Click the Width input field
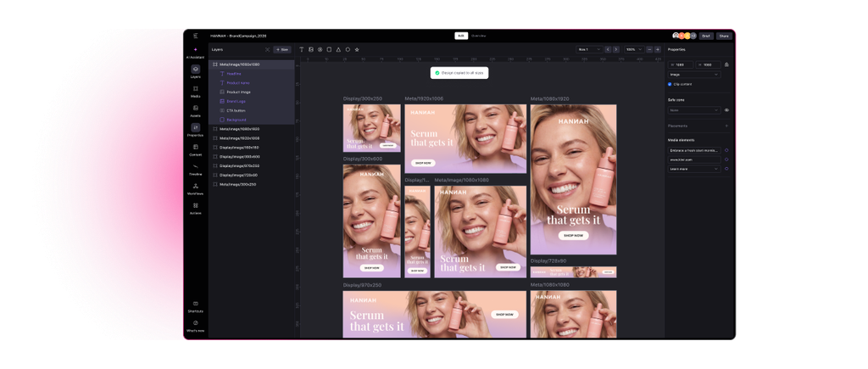Viewport: 868px width, 369px height. click(x=681, y=64)
